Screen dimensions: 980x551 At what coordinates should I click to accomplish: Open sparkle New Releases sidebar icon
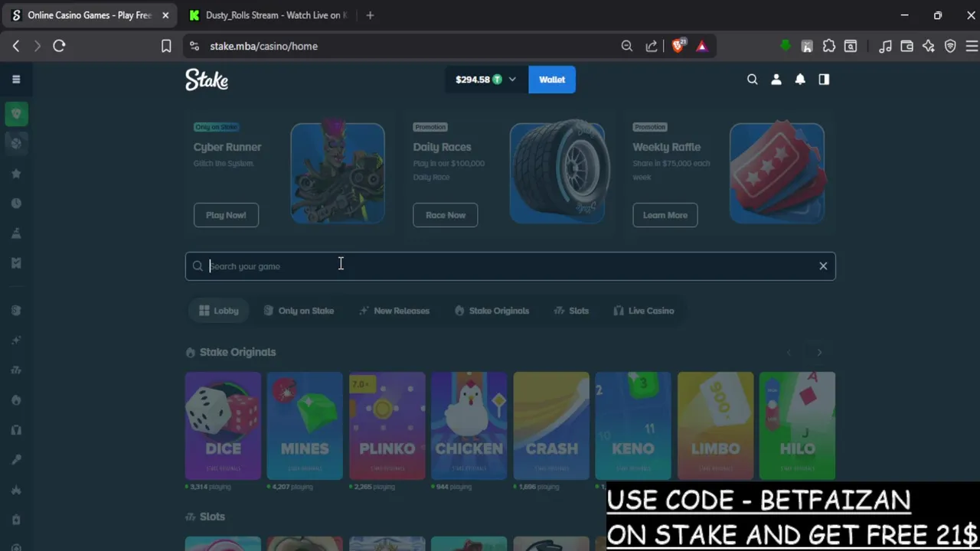pos(16,340)
